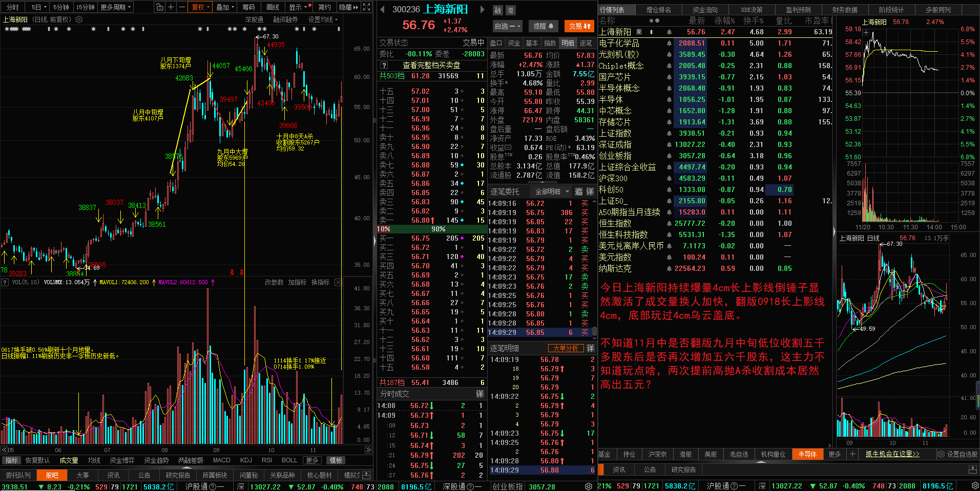Open 更多 indicators dropdown

click(312, 460)
